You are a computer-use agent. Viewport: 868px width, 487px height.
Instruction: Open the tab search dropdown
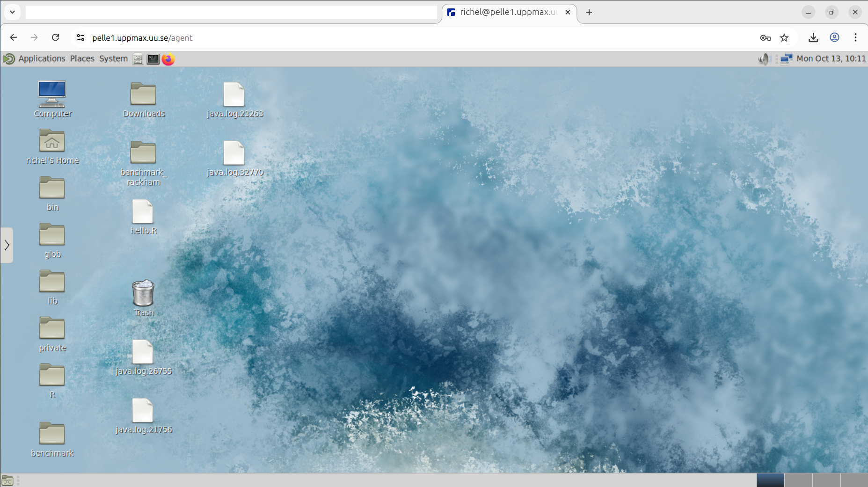13,12
